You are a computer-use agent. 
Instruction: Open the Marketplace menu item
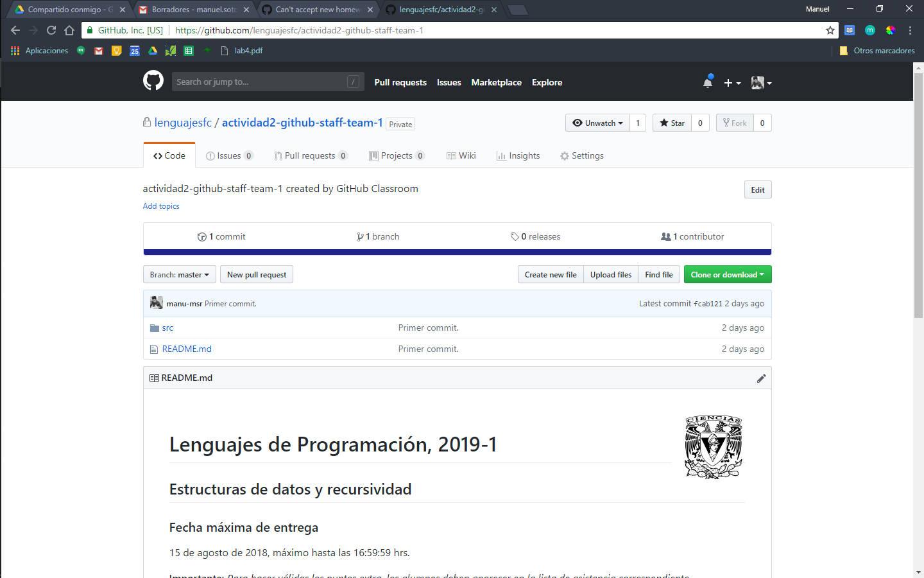click(x=496, y=82)
